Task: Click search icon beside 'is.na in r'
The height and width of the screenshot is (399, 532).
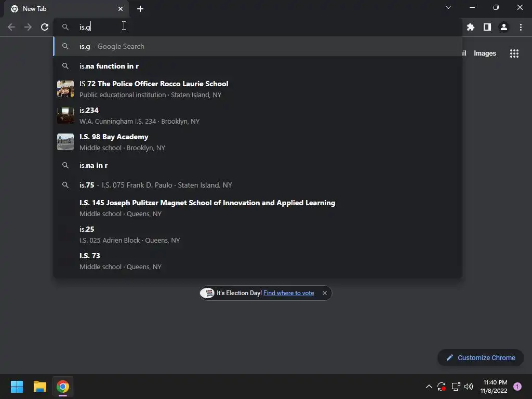Action: coord(65,165)
